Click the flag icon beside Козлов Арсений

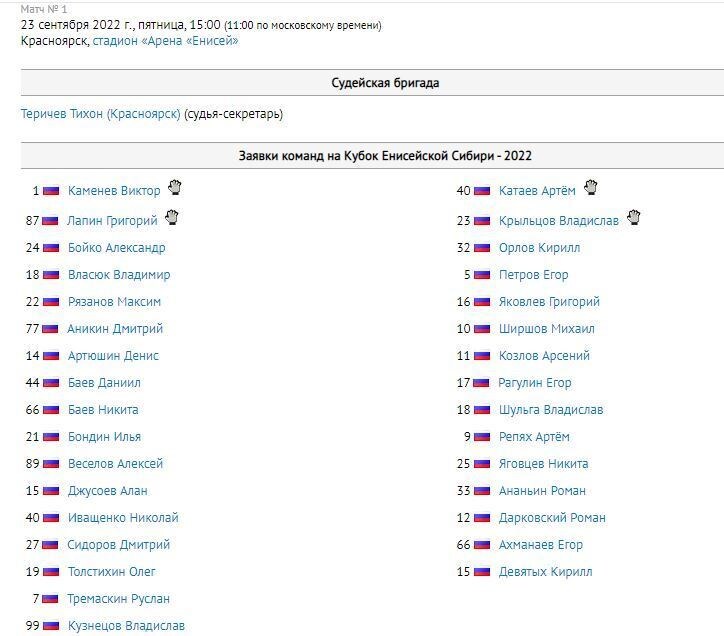click(482, 356)
